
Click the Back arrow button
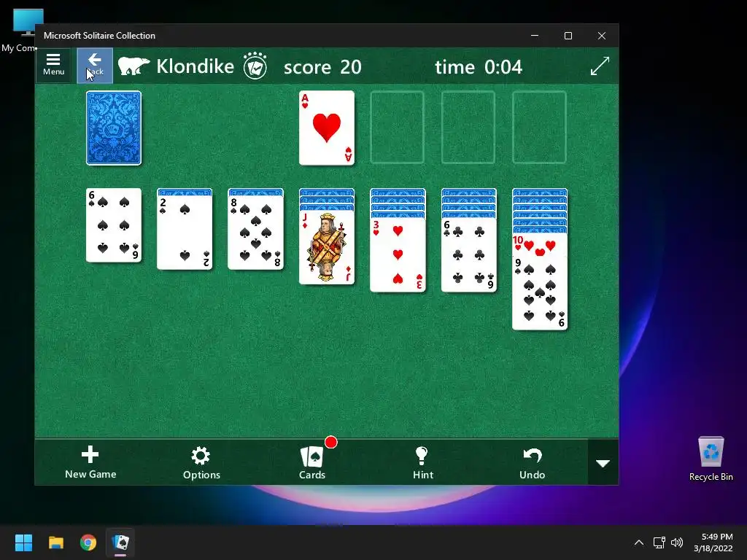(95, 65)
